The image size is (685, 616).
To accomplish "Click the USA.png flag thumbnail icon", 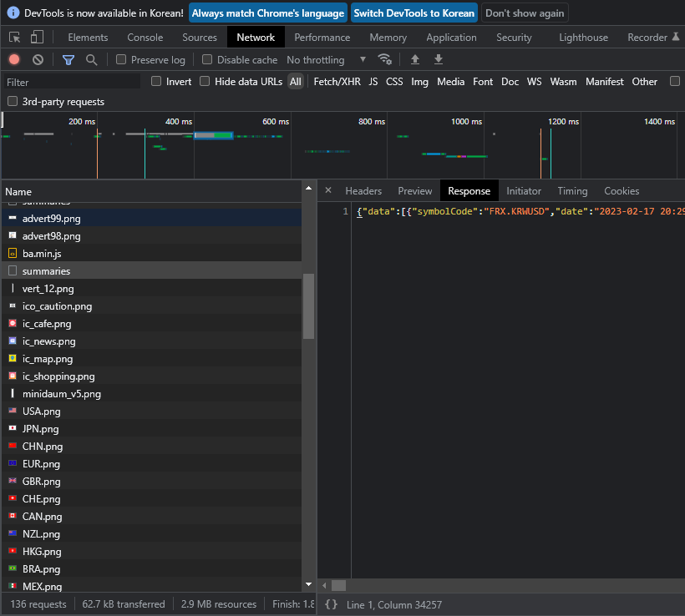I will [x=13, y=411].
